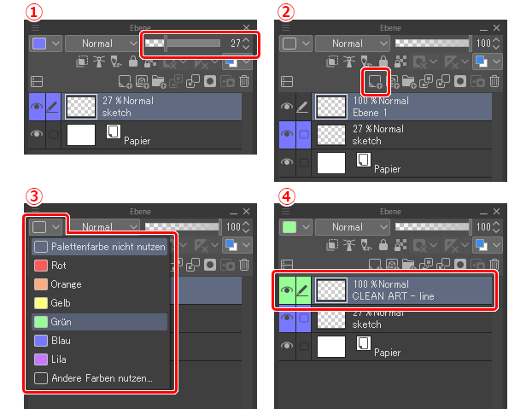Screen dimensions: 532x409
Task: Open the green palette color dropdown in panel 4
Action: [295, 227]
